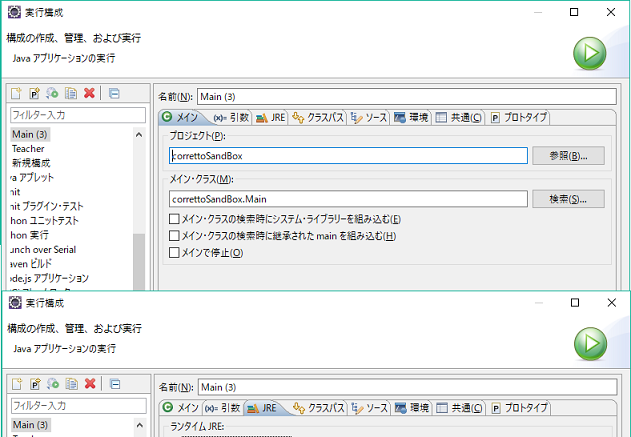This screenshot has height=437, width=631.
Task: Click red Delete configuration icon in upper window
Action: 89,93
